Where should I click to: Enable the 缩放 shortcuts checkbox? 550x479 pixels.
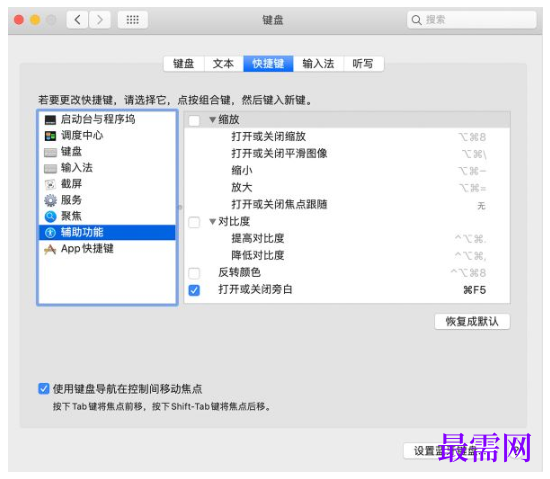tap(194, 120)
